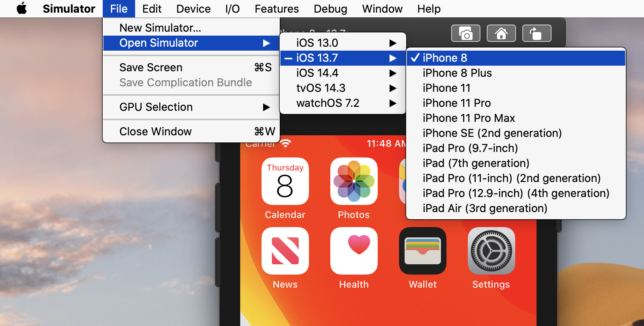Choose New Simulator... from File menu
Image resolution: width=644 pixels, height=326 pixels.
(x=191, y=28)
